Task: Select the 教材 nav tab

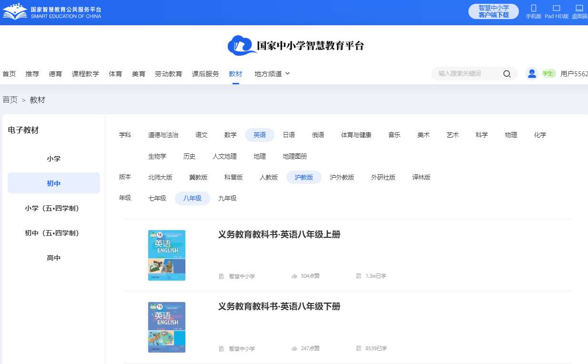Action: coord(235,74)
